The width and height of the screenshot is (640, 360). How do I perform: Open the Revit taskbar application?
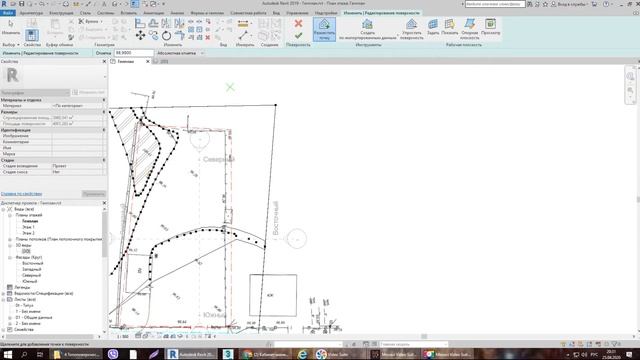[x=191, y=354]
